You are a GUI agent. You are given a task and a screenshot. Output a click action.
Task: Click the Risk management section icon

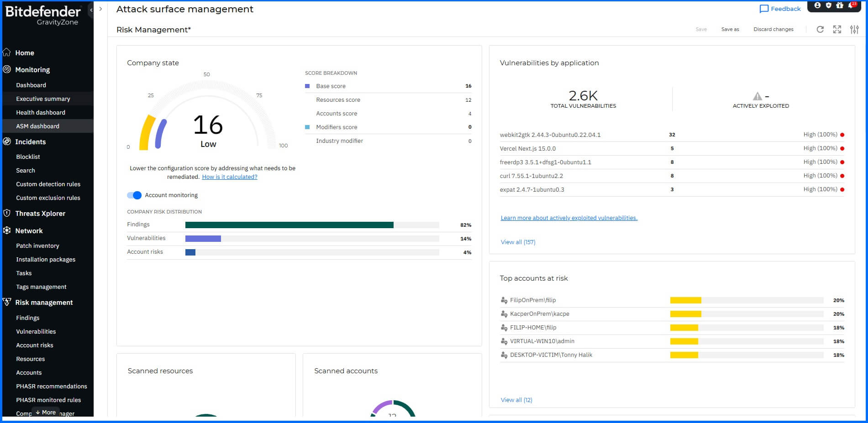point(7,302)
